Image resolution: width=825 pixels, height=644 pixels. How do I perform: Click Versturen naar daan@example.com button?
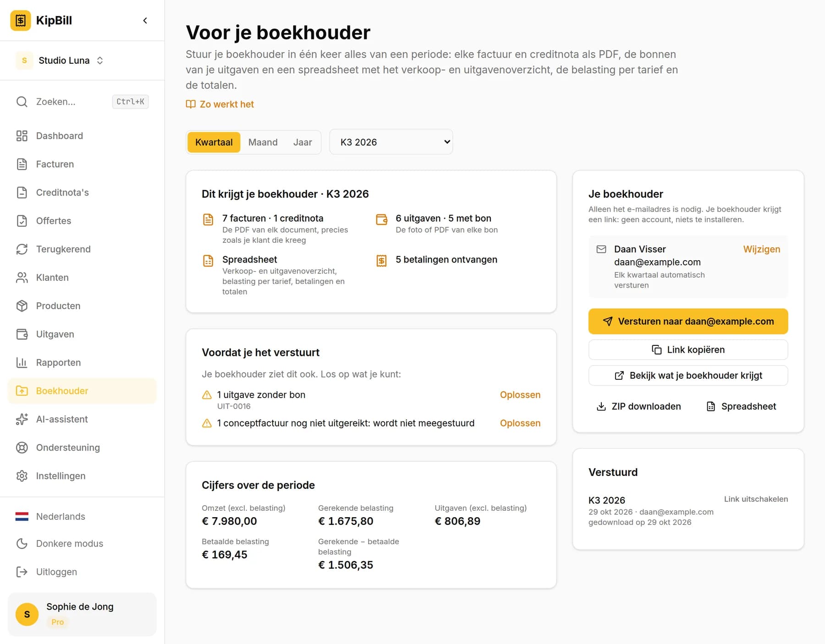point(688,322)
